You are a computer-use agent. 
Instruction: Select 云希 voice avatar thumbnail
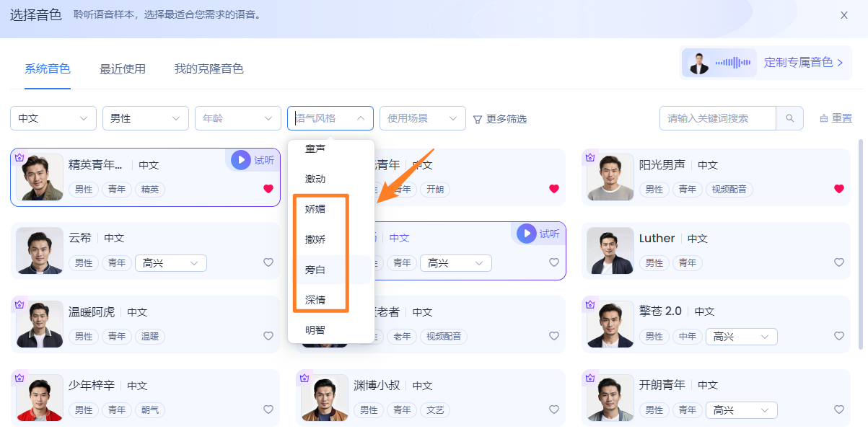(x=40, y=251)
